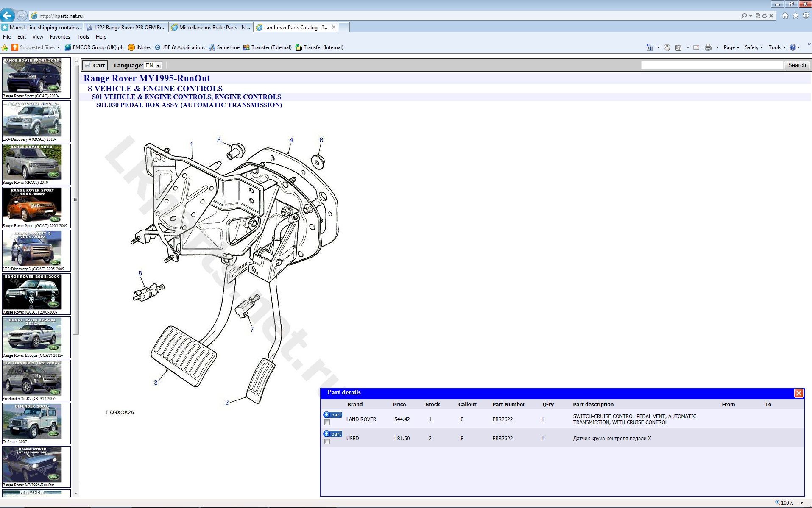Close the Part details panel
Viewport: 812px width, 508px height.
tap(798, 393)
